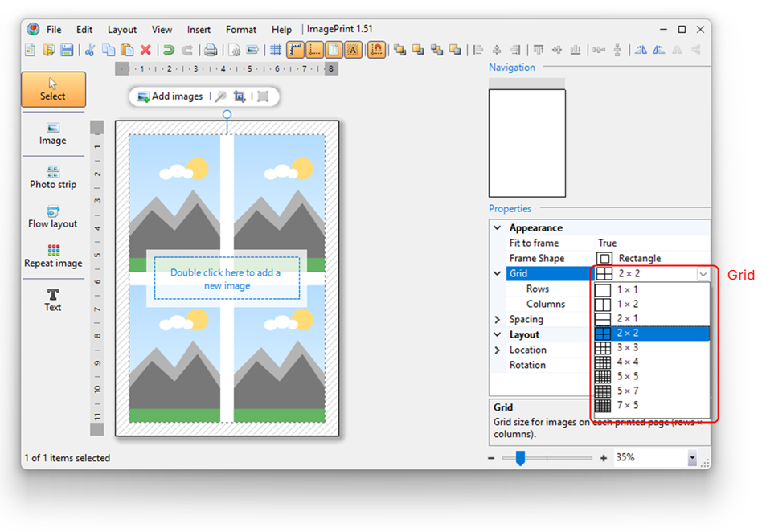Choose 3 × 3 from Grid dropdown
This screenshot has height=532, width=762.
coord(628,348)
